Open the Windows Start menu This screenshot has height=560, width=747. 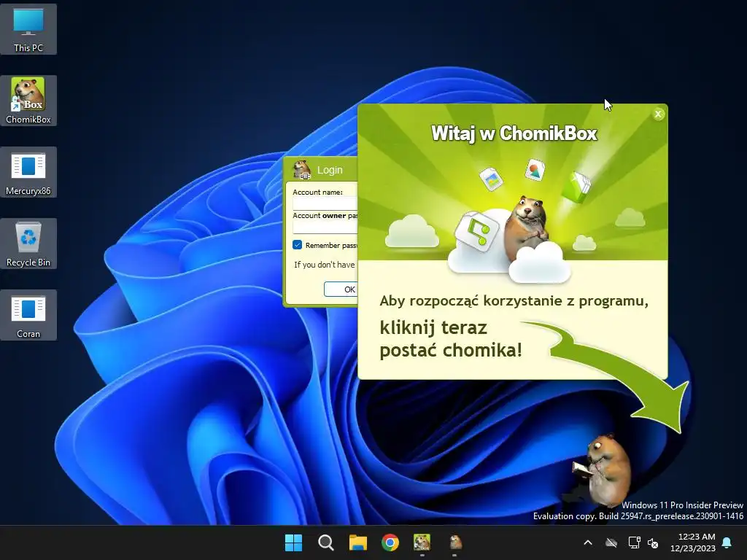tap(293, 542)
